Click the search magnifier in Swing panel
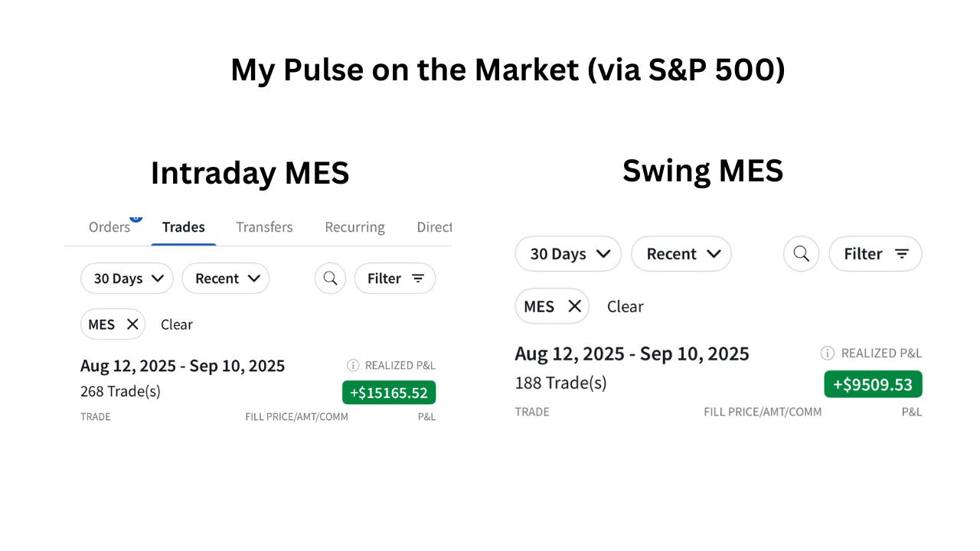Screen dimensions: 980x551 click(x=801, y=253)
